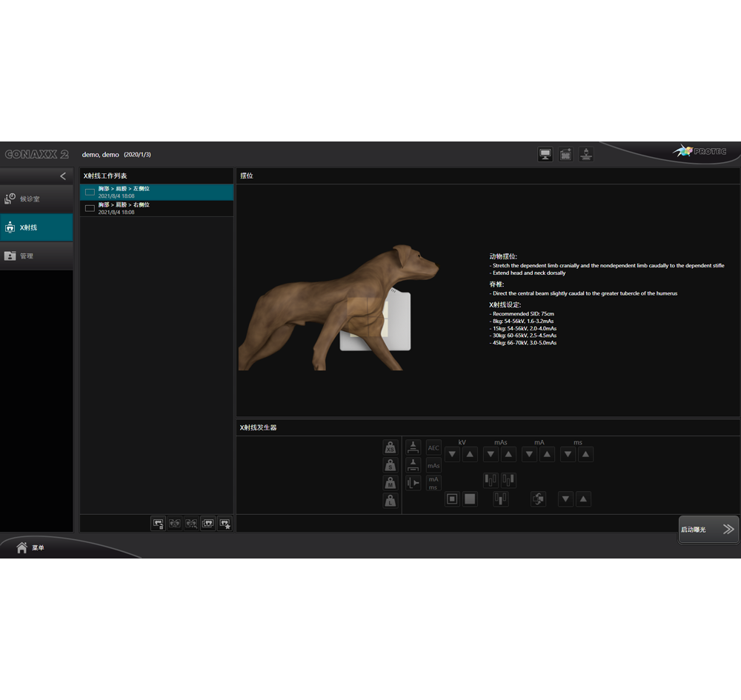Click the monitor icon in top bar
Viewport: 741px width, 700px height.
coord(545,154)
